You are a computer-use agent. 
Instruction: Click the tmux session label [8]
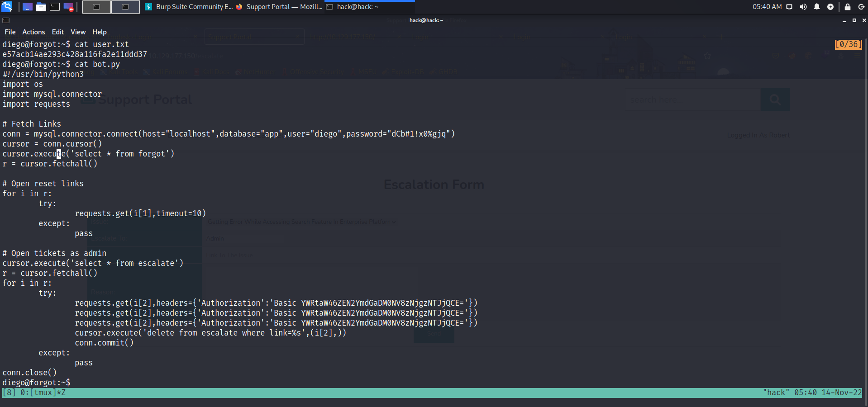9,393
